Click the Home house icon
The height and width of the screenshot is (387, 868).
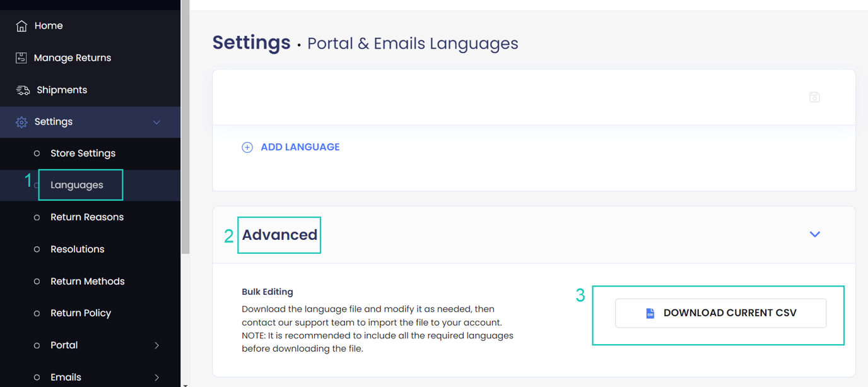point(21,26)
